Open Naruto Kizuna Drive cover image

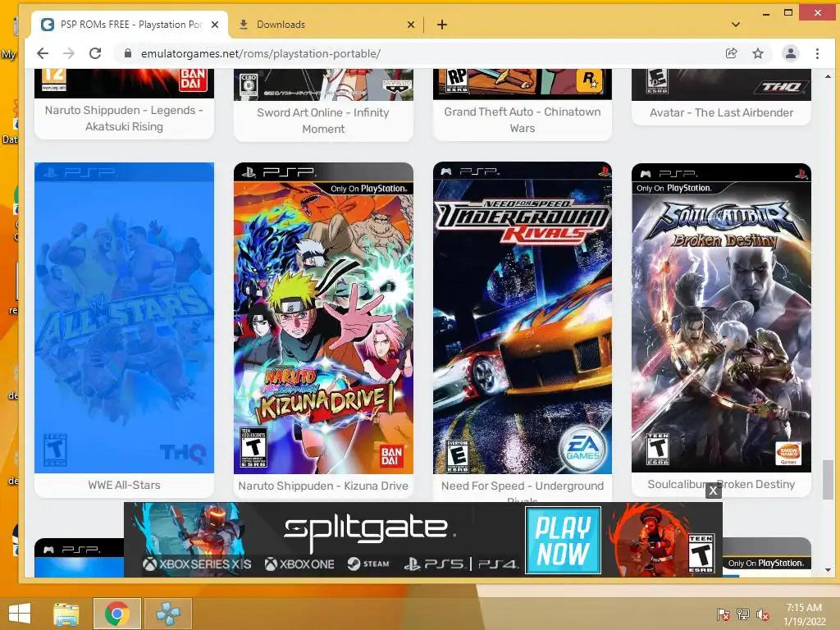(x=323, y=318)
